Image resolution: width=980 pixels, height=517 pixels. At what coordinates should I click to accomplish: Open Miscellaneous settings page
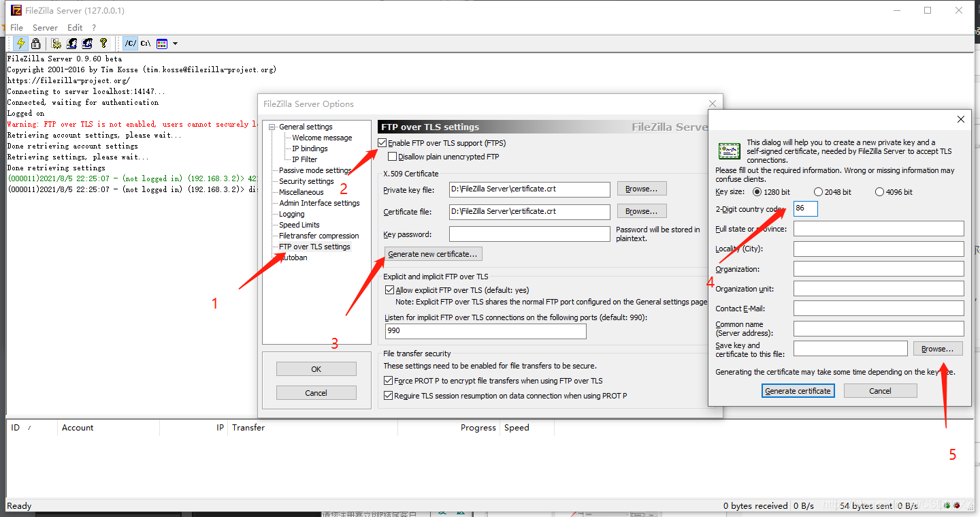(301, 192)
